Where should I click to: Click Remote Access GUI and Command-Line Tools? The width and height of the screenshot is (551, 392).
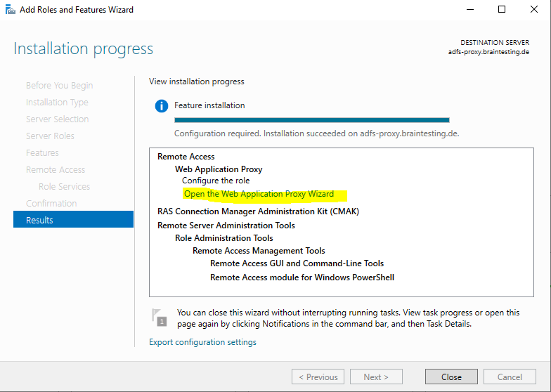coord(297,263)
